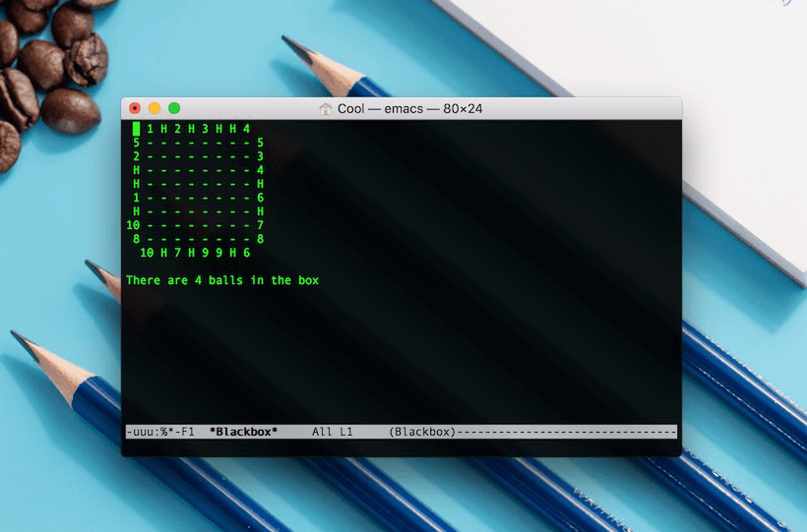Click the green cursor block in the grid corner
The height and width of the screenshot is (532, 807).
[x=137, y=129]
